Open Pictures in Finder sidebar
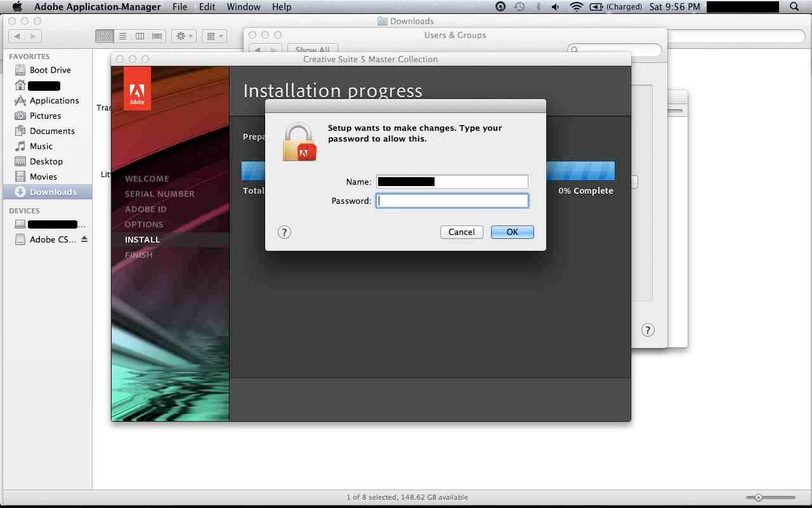This screenshot has width=812, height=508. click(x=48, y=116)
